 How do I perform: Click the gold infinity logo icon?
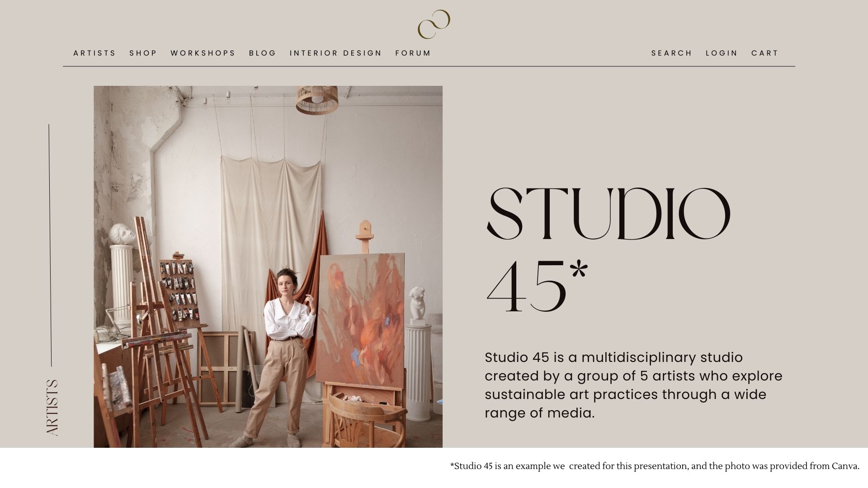[x=434, y=24]
